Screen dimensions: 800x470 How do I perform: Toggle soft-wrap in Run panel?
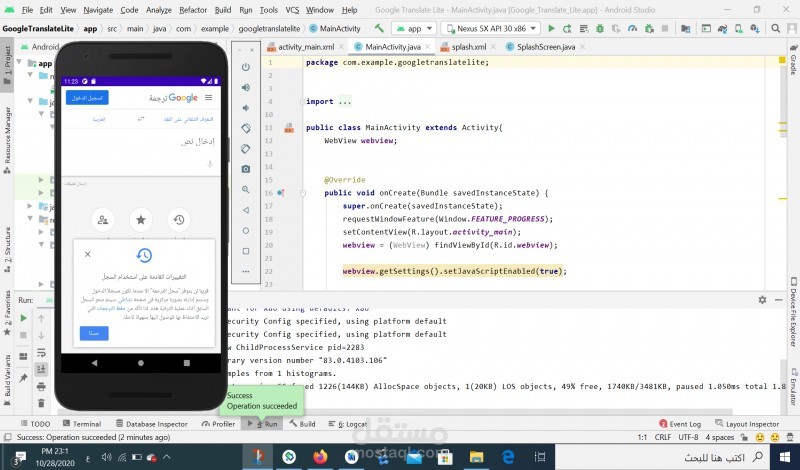pos(41,353)
